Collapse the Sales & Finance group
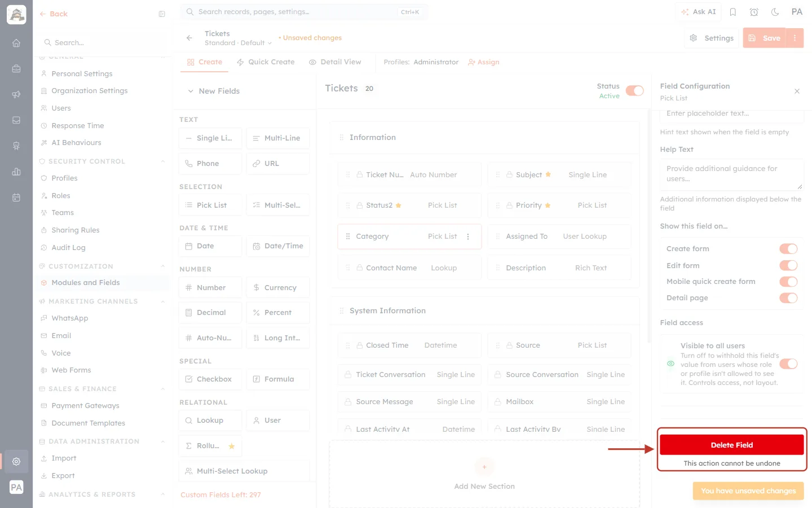Image resolution: width=812 pixels, height=508 pixels. pos(163,389)
